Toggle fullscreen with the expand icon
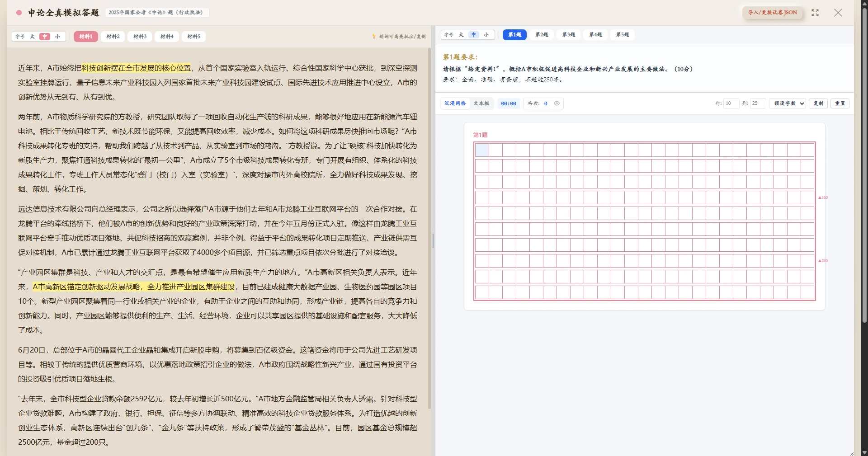This screenshot has height=456, width=868. click(815, 13)
